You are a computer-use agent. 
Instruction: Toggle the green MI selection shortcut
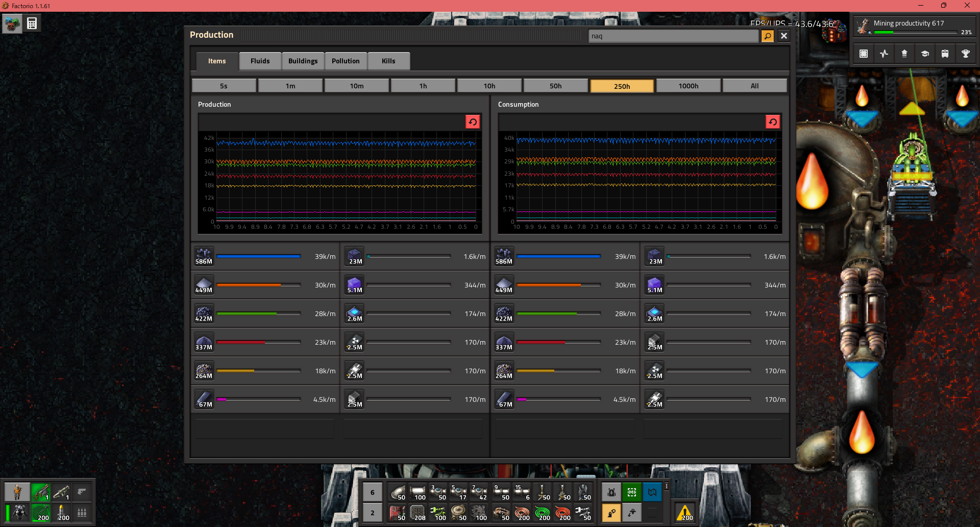632,492
